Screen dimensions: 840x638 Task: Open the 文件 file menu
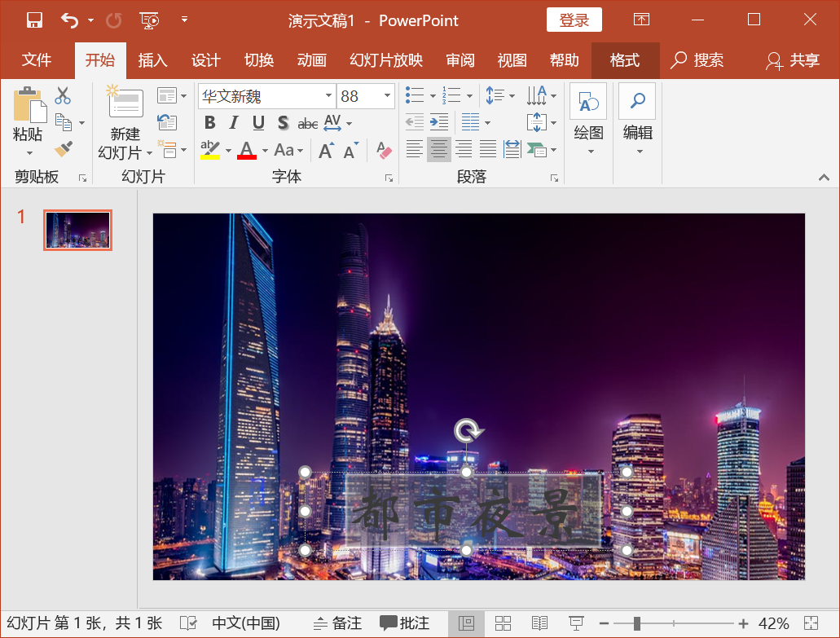point(37,60)
